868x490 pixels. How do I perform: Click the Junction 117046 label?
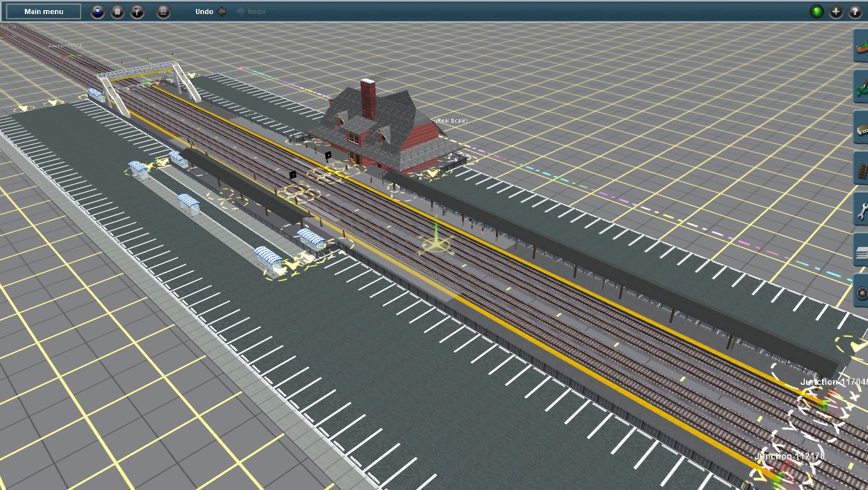click(x=834, y=382)
